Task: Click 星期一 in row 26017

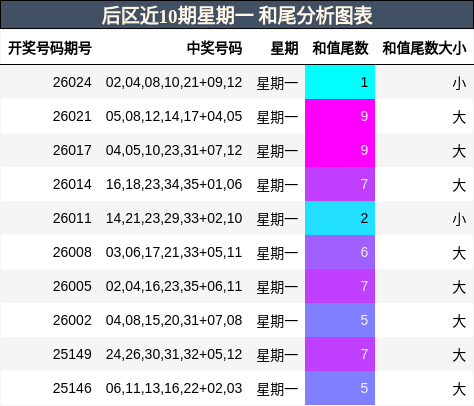Action: [x=277, y=151]
